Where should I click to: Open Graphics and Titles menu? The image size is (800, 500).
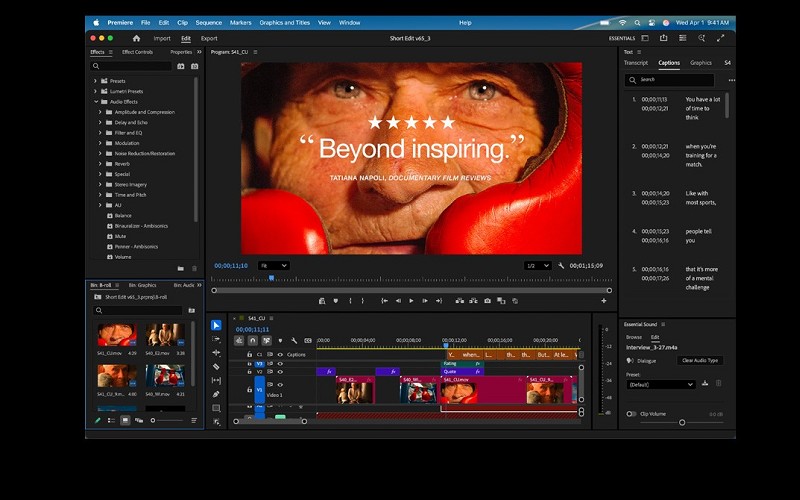285,22
